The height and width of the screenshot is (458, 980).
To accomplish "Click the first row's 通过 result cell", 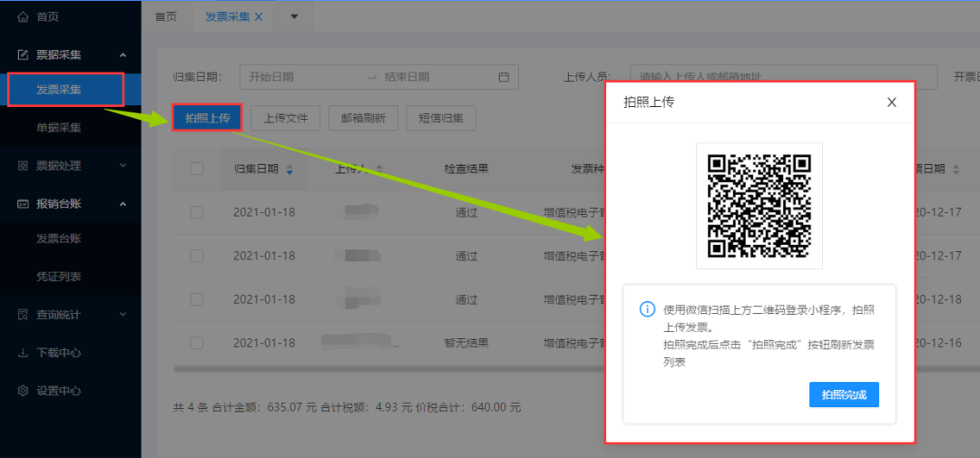I will pyautogui.click(x=466, y=212).
